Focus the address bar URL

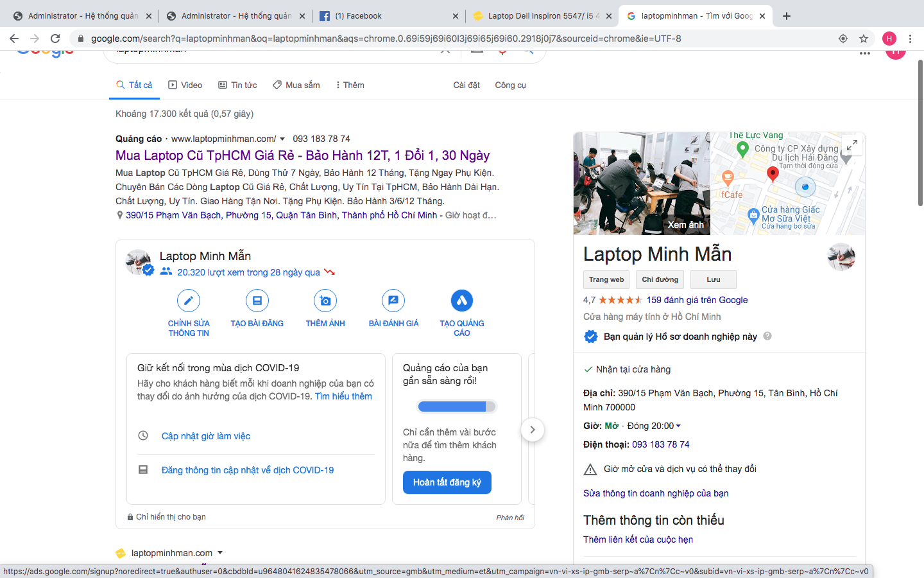pos(386,39)
